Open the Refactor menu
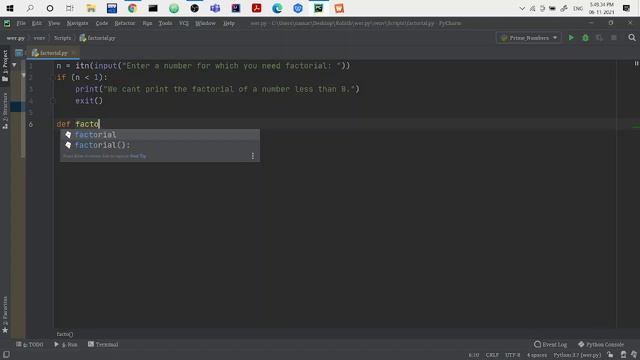Screen dimensions: 640x360 pos(124,23)
